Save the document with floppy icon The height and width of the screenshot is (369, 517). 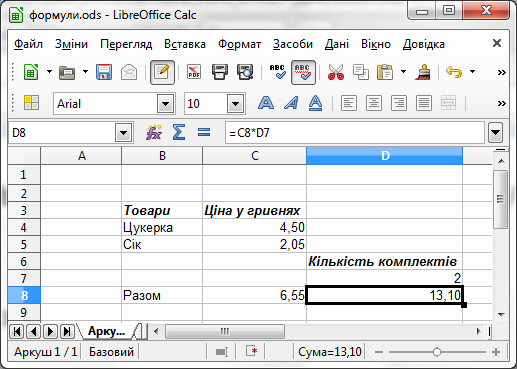[104, 72]
